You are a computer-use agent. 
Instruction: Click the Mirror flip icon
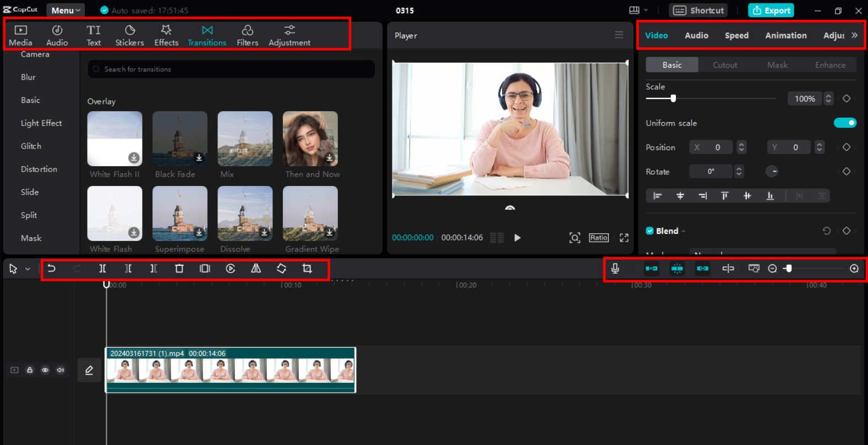coord(256,268)
